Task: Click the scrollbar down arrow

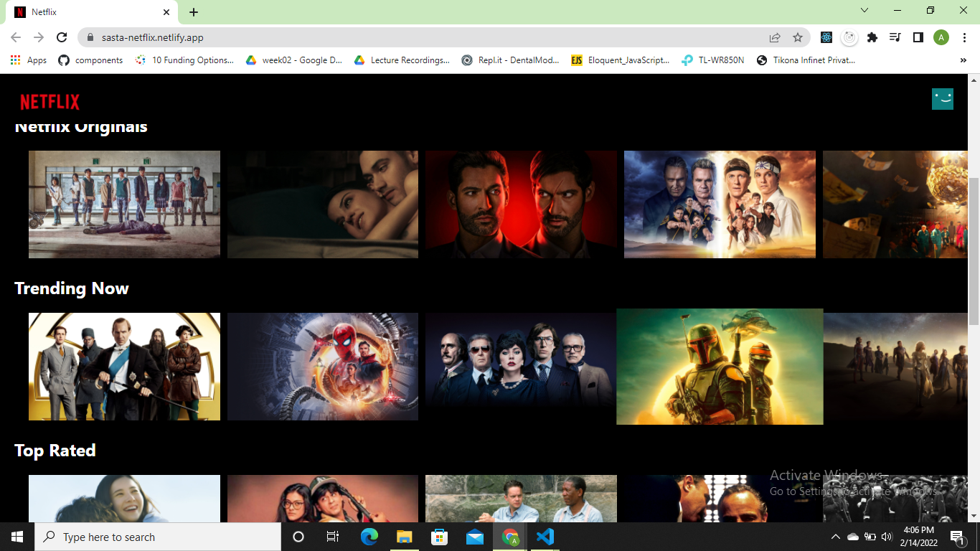Action: click(974, 516)
